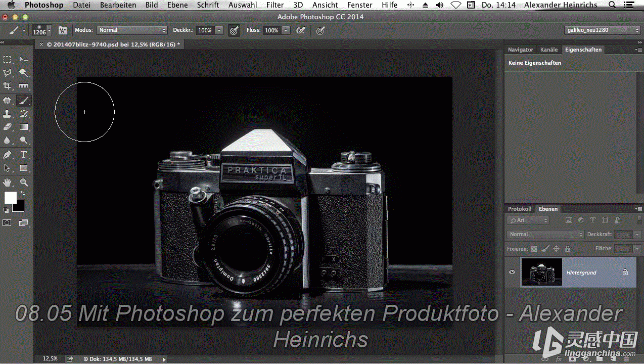Select the Dodge tool
Image resolution: width=644 pixels, height=364 pixels.
[24, 140]
